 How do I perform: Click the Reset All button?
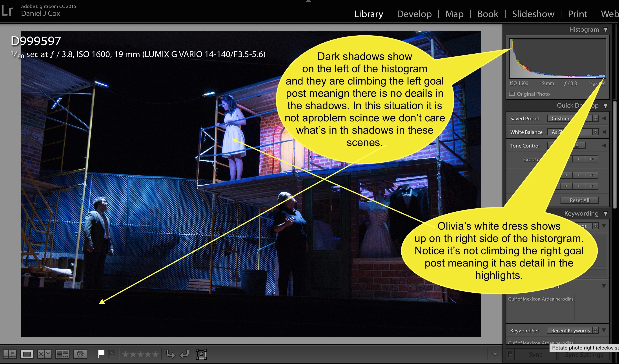pos(579,200)
